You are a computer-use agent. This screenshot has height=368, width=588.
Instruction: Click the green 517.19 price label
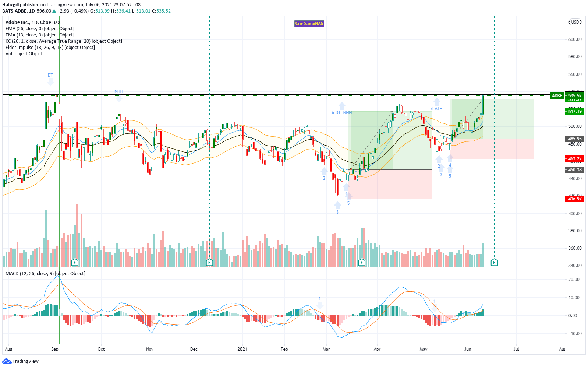(x=575, y=112)
